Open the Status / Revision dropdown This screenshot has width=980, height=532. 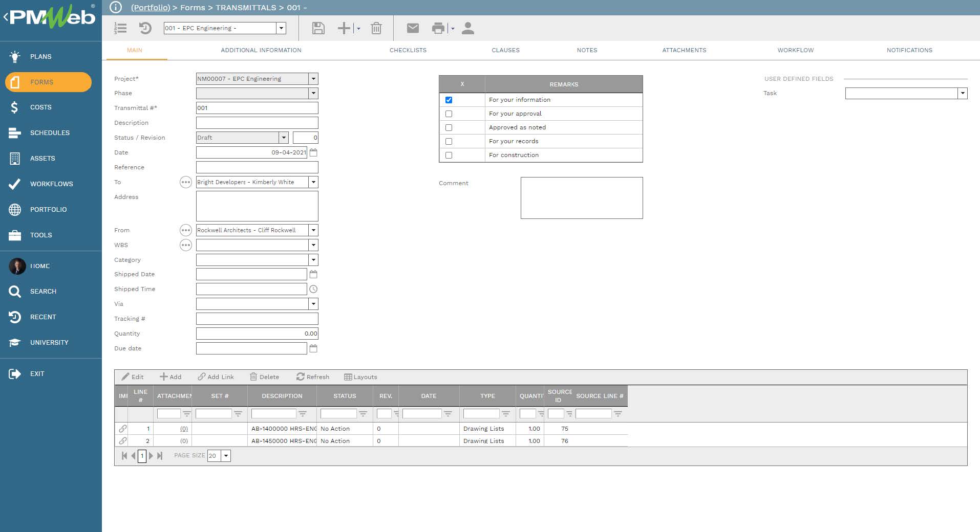[284, 138]
